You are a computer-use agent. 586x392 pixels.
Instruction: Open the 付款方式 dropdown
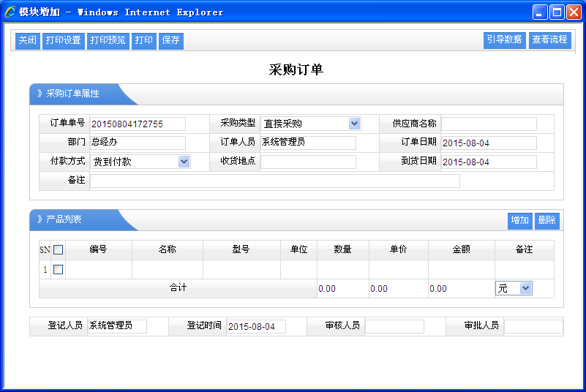[184, 162]
